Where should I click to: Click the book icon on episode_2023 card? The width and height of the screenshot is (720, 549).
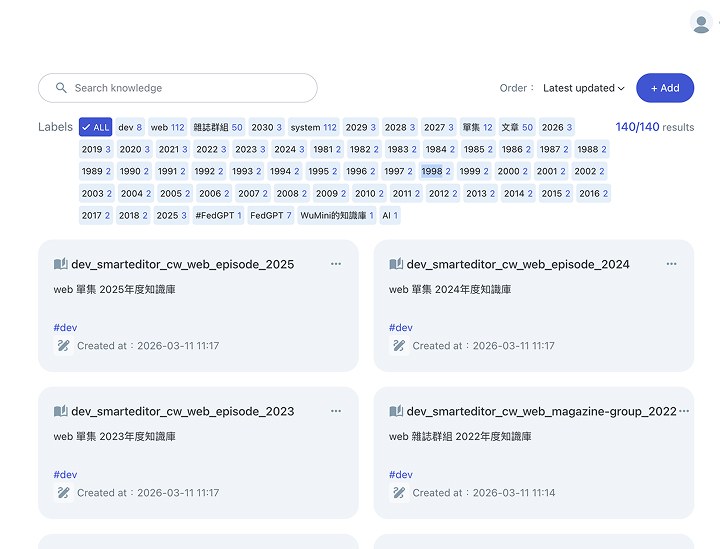coord(61,411)
